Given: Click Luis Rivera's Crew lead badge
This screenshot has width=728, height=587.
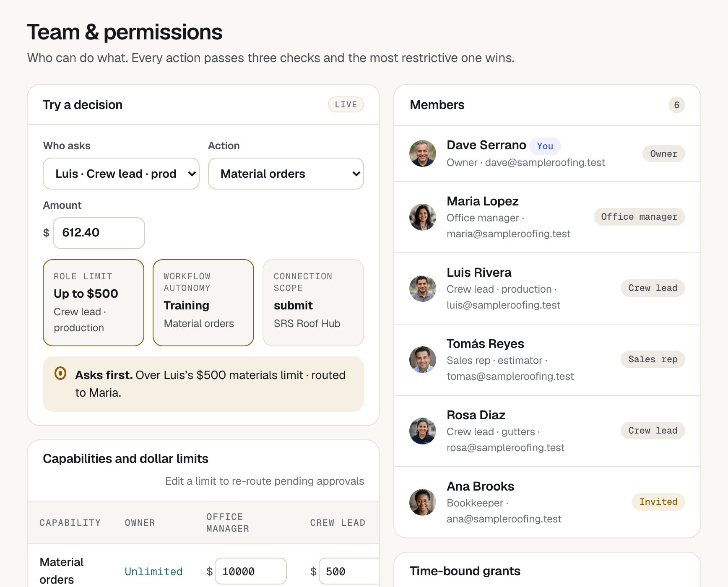Looking at the screenshot, I should click(x=653, y=288).
